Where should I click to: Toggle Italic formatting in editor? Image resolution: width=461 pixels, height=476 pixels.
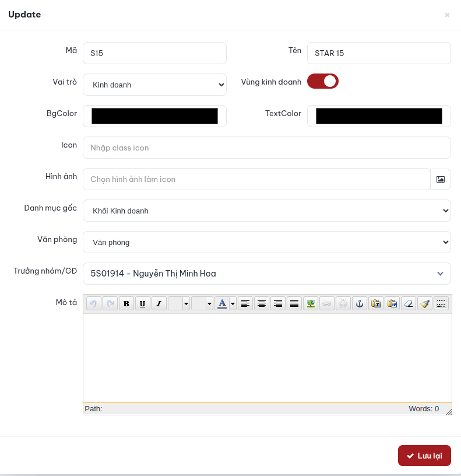coord(159,303)
